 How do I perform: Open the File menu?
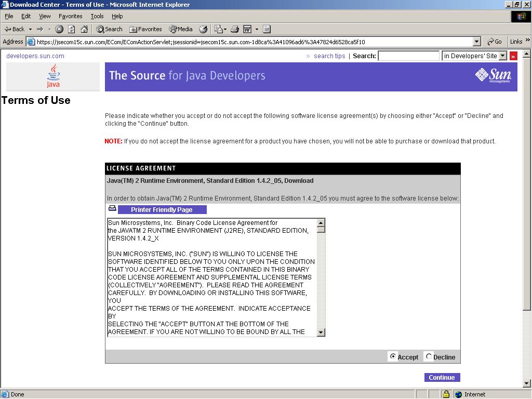pos(9,16)
